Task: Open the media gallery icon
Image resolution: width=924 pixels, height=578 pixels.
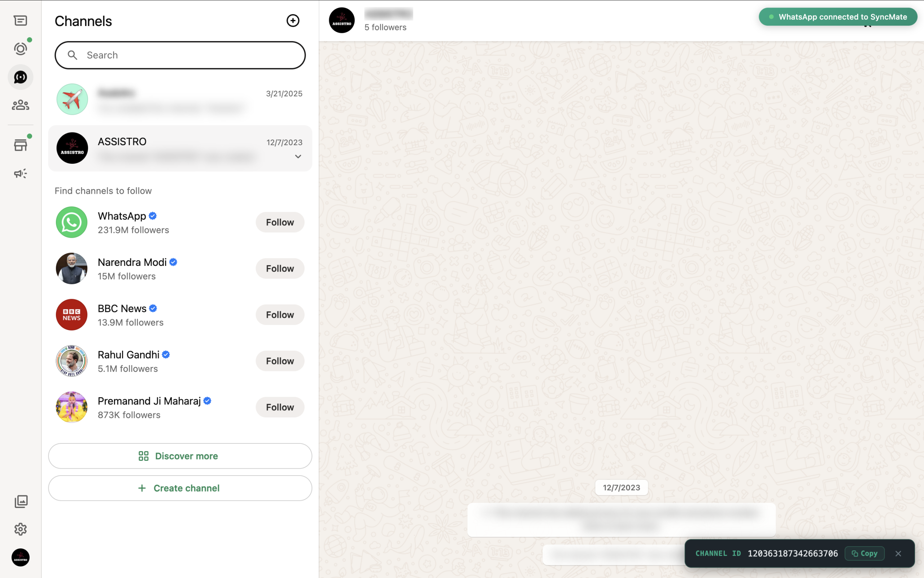Action: [20, 501]
